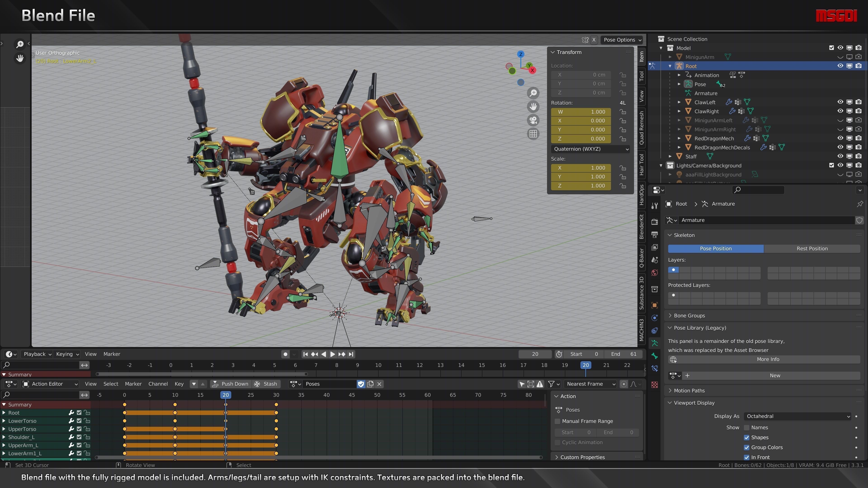The height and width of the screenshot is (488, 868).
Task: Toggle orthographic grid view icon
Action: coord(533,134)
